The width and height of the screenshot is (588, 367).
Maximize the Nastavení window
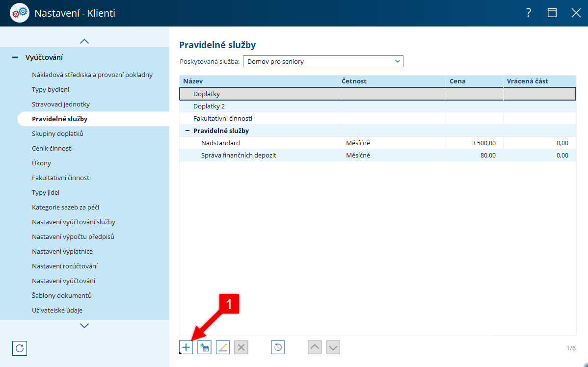552,13
